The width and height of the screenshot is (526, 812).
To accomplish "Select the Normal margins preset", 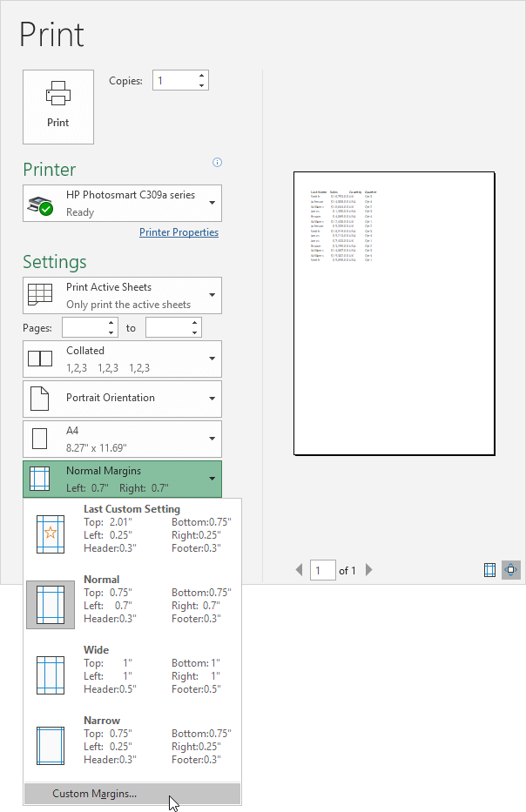I will 133,599.
